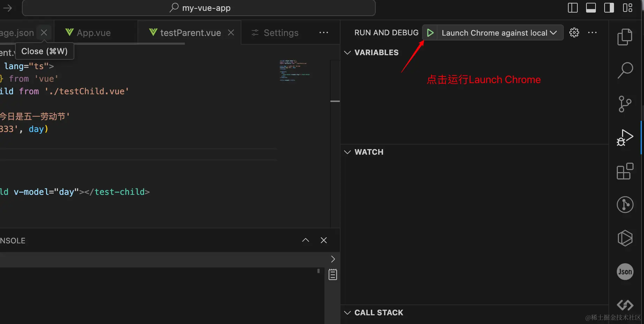Screen dimensions: 644x324
Task: Expand the CALL STACK section
Action: click(x=347, y=312)
